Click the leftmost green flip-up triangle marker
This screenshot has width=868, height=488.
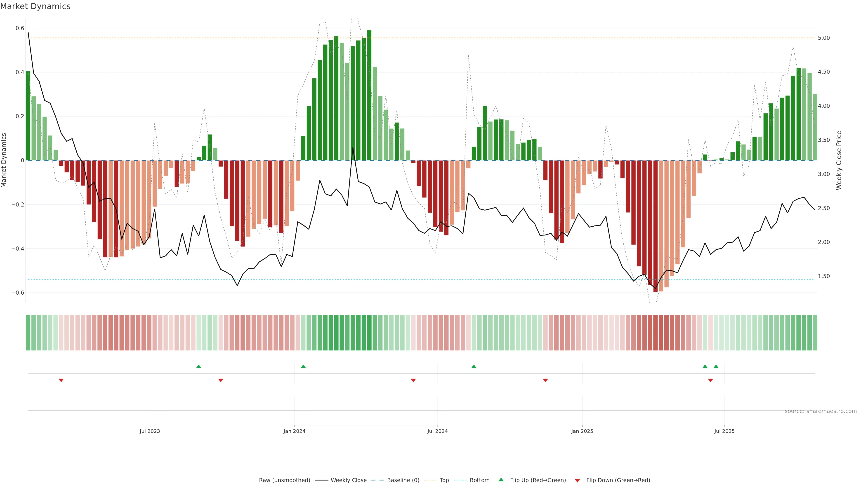coord(199,366)
